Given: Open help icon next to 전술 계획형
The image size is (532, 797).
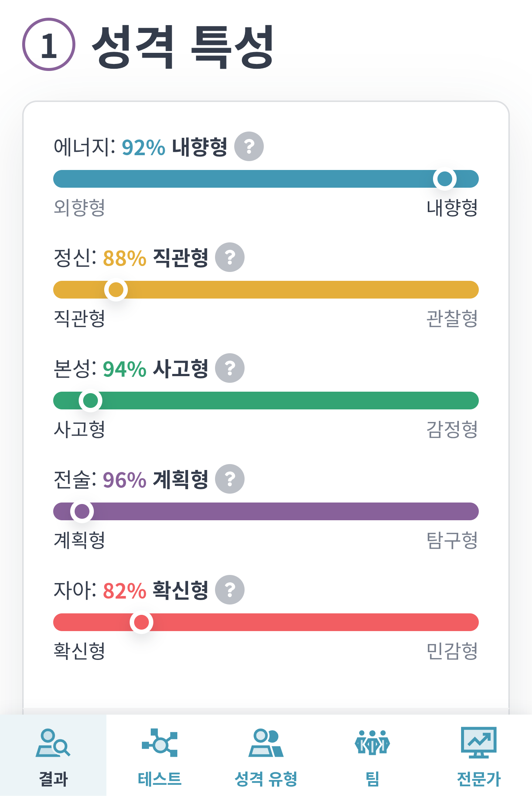Looking at the screenshot, I should (230, 479).
